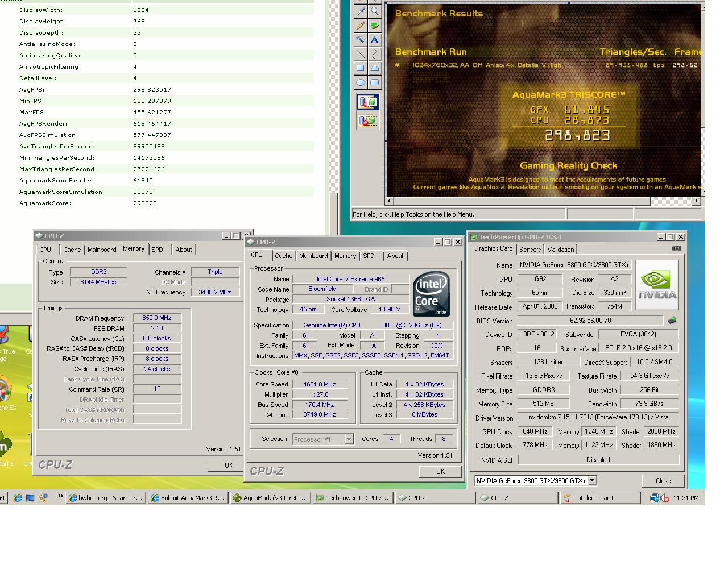728x582 pixels.
Task: Select Graphics Card tab in GPU-Z
Action: [x=494, y=249]
